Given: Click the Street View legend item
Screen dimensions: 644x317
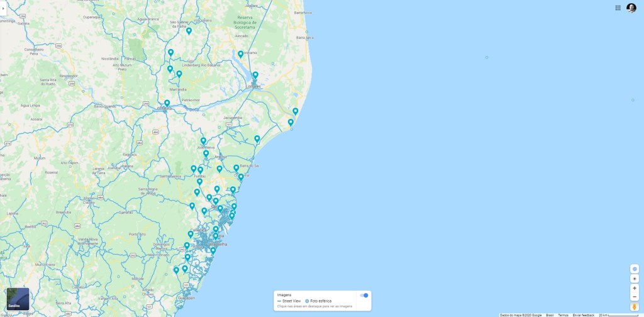Looking at the screenshot, I should pos(291,301).
